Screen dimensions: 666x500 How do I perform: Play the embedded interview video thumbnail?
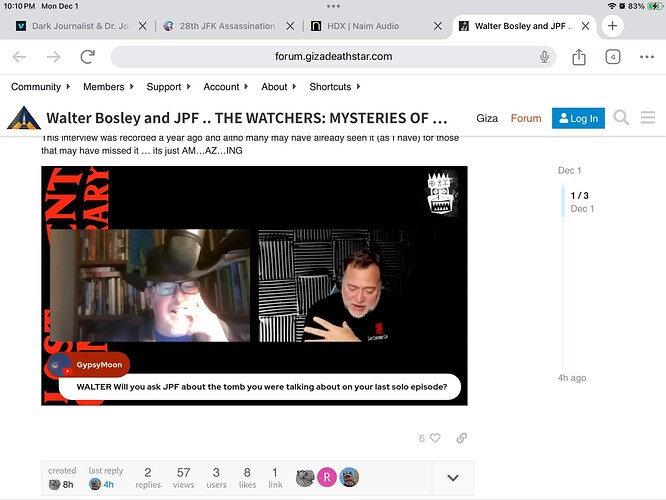[x=254, y=286]
